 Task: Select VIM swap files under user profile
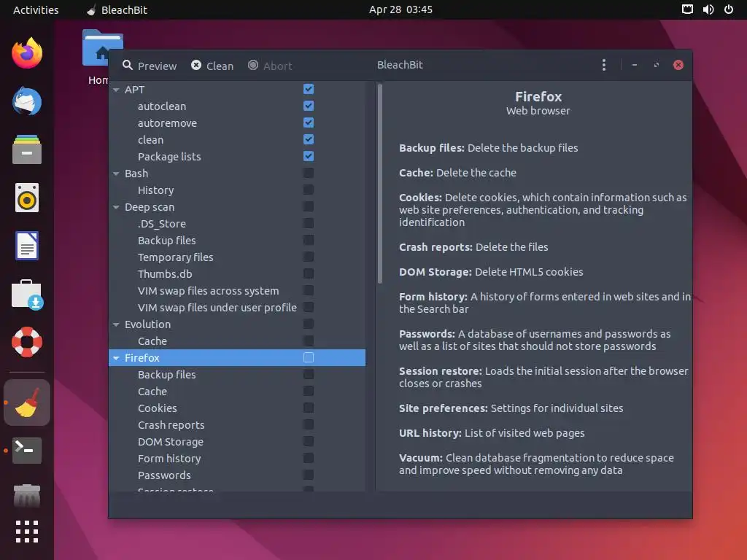point(237,307)
